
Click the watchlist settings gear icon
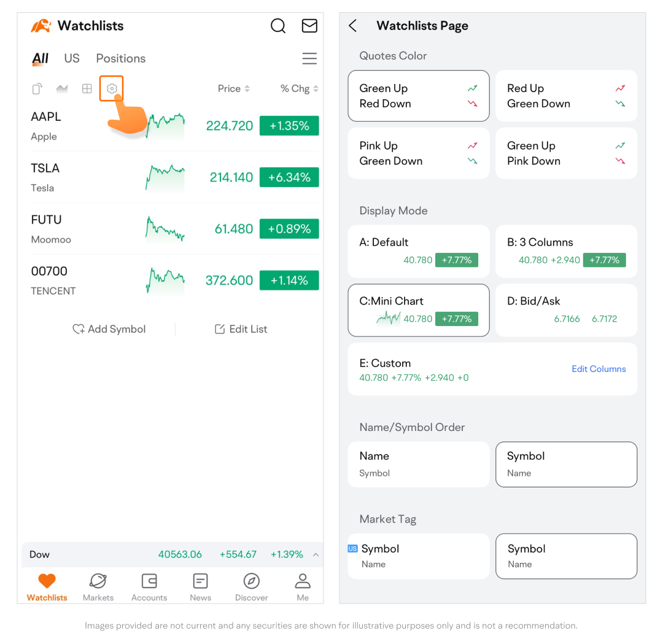[x=112, y=89]
